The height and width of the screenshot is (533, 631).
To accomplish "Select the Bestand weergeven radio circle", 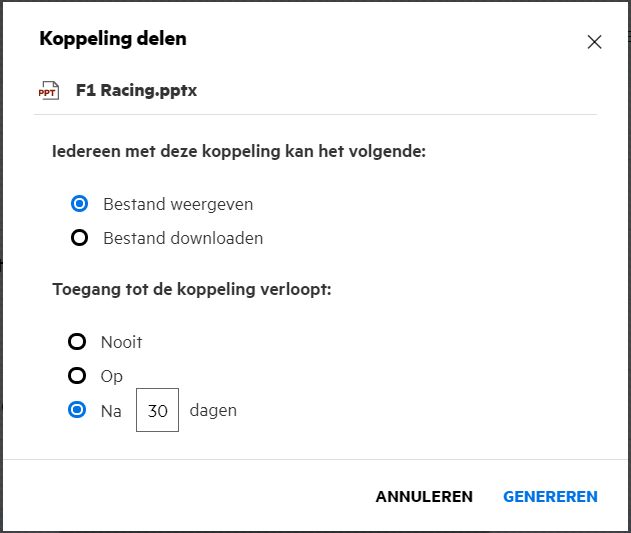I will point(79,204).
